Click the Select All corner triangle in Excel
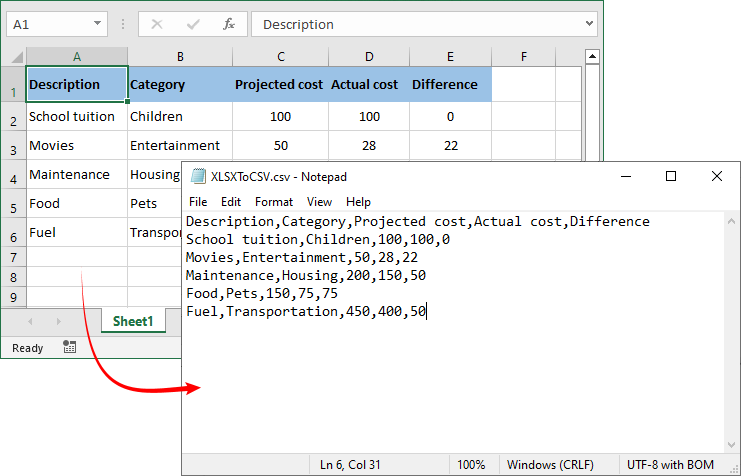 (17, 57)
